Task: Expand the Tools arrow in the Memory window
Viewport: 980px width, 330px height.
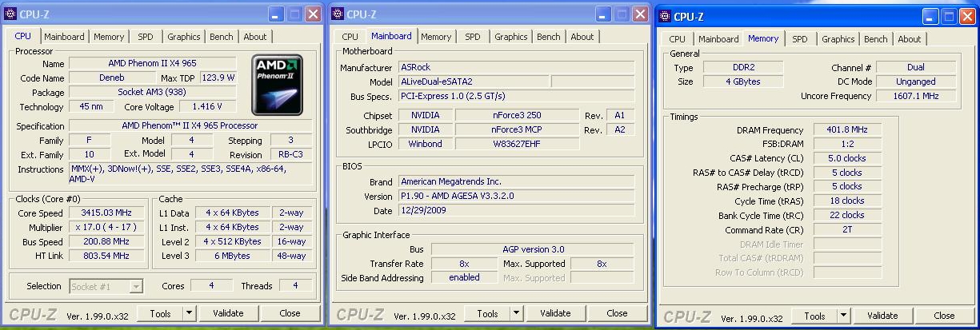Action: [843, 316]
